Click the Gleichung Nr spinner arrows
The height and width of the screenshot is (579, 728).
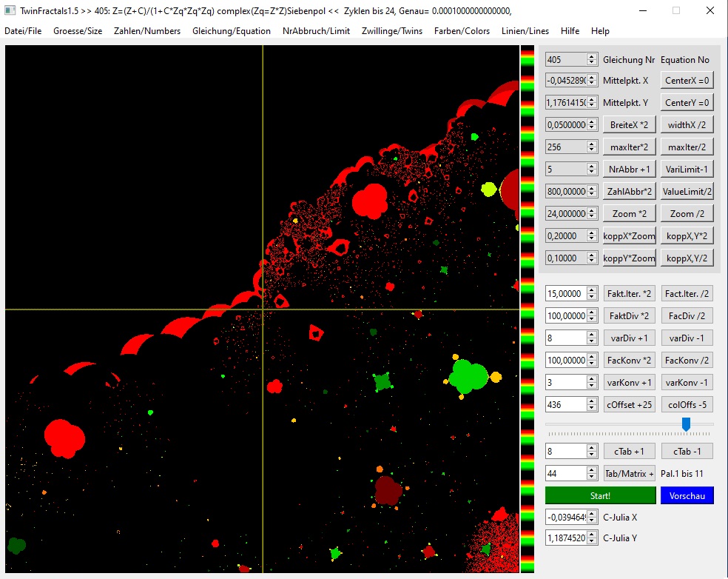point(592,59)
